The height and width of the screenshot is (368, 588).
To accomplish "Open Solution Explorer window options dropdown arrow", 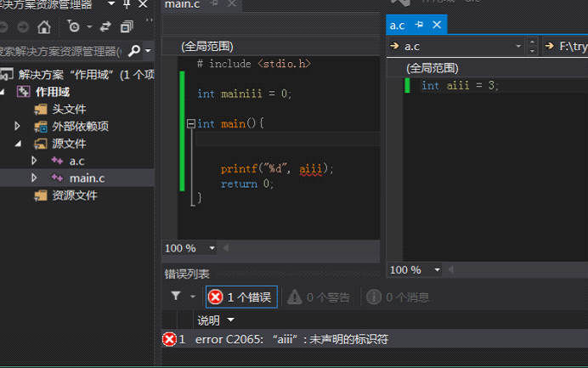I will tap(111, 3).
